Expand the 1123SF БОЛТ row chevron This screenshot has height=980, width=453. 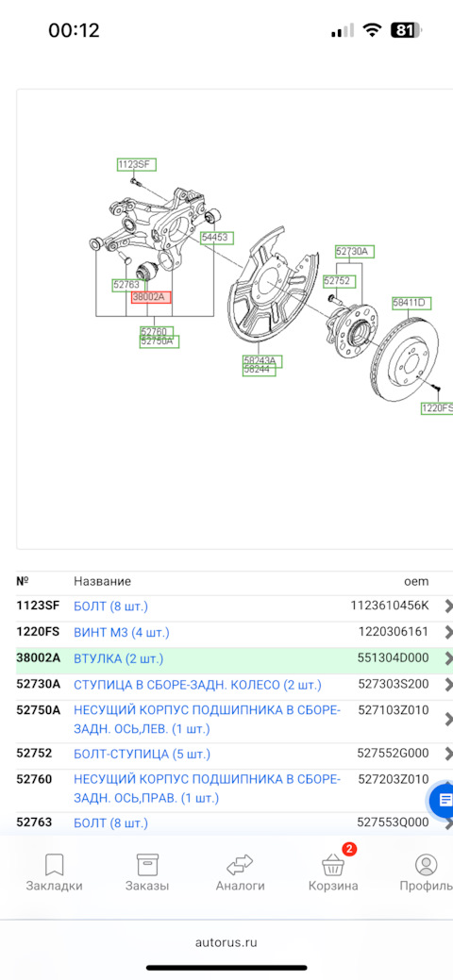pyautogui.click(x=448, y=606)
